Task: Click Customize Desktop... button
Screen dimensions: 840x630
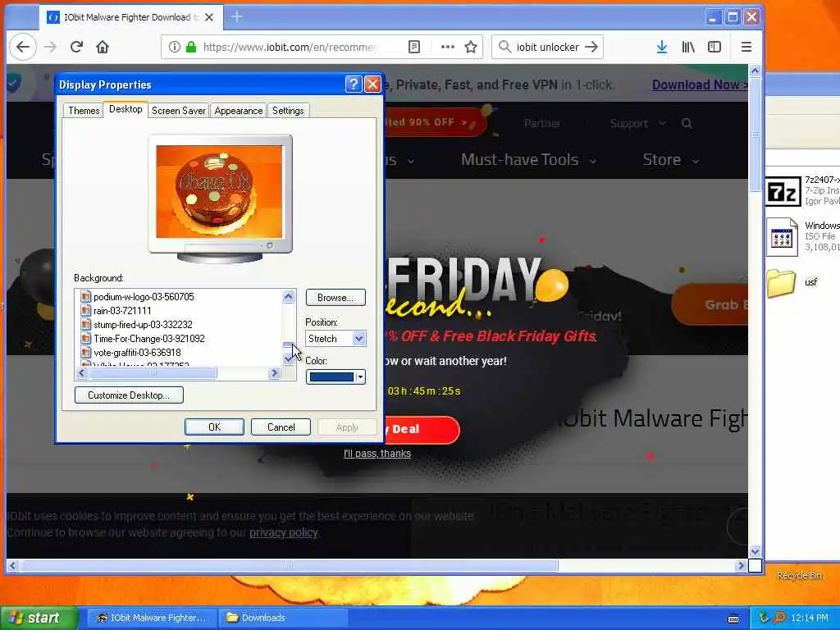Action: coord(129,395)
